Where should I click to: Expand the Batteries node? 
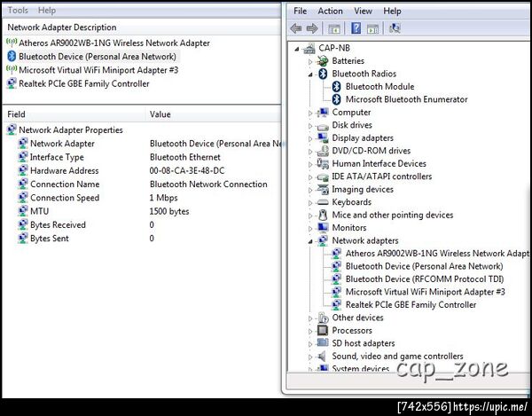[x=310, y=62]
